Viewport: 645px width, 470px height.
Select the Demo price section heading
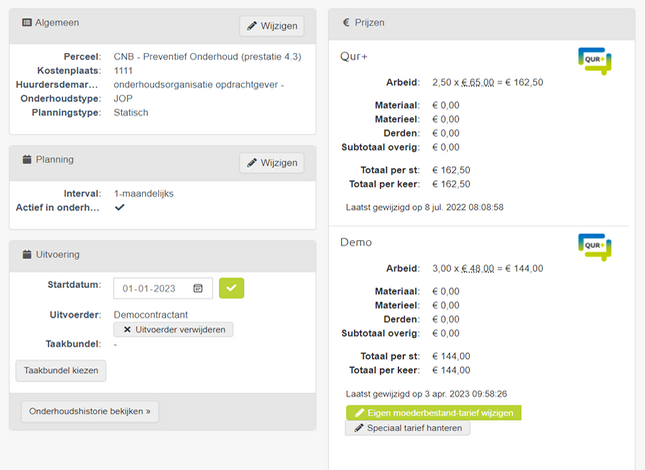(356, 243)
